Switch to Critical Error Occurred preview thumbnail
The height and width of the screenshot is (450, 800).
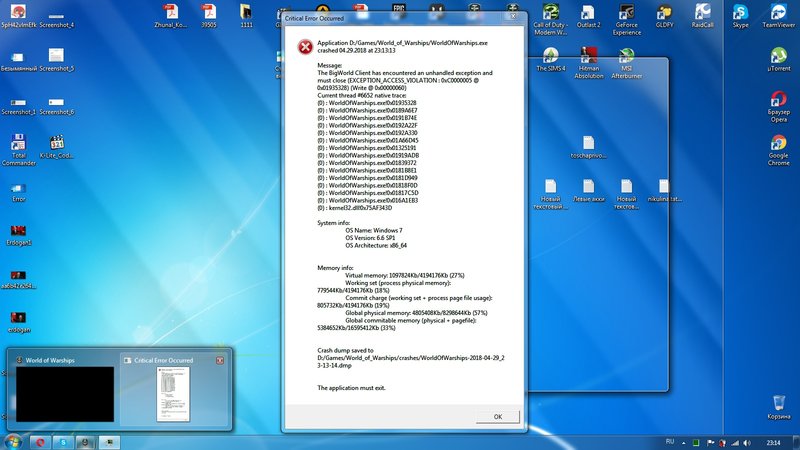173,394
